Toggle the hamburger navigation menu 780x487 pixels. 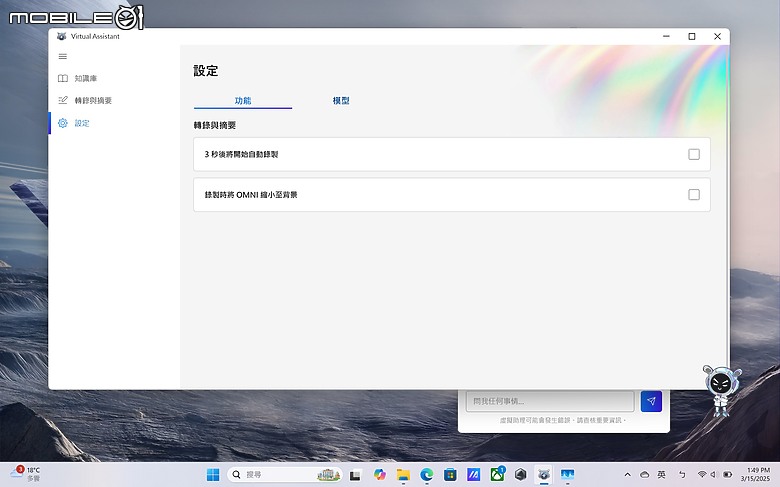point(63,56)
